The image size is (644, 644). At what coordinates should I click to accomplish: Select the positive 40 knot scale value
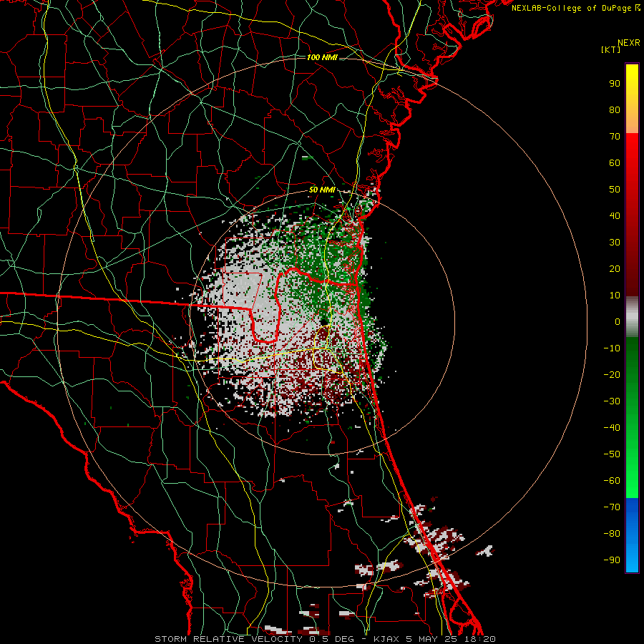(615, 215)
